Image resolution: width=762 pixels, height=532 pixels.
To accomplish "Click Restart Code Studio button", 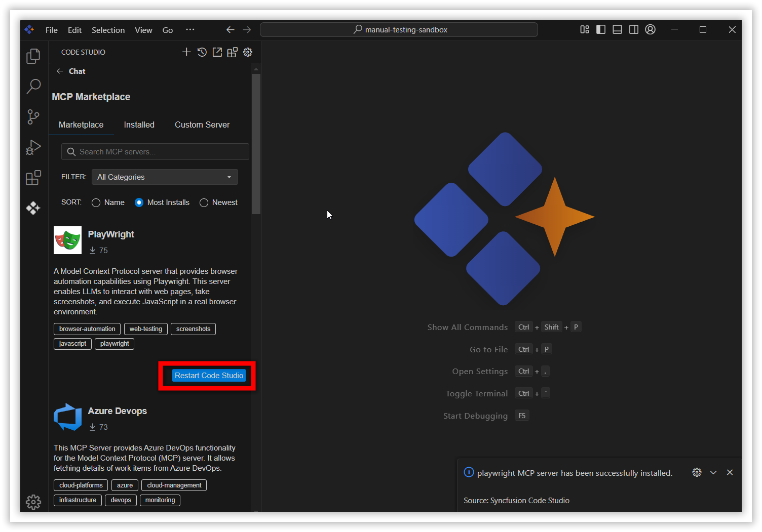I will [x=209, y=376].
